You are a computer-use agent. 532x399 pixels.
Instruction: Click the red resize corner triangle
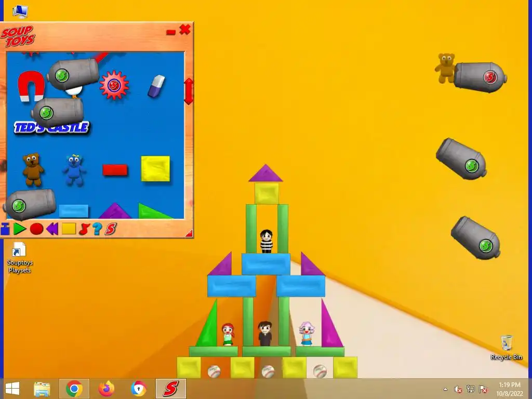(x=189, y=233)
